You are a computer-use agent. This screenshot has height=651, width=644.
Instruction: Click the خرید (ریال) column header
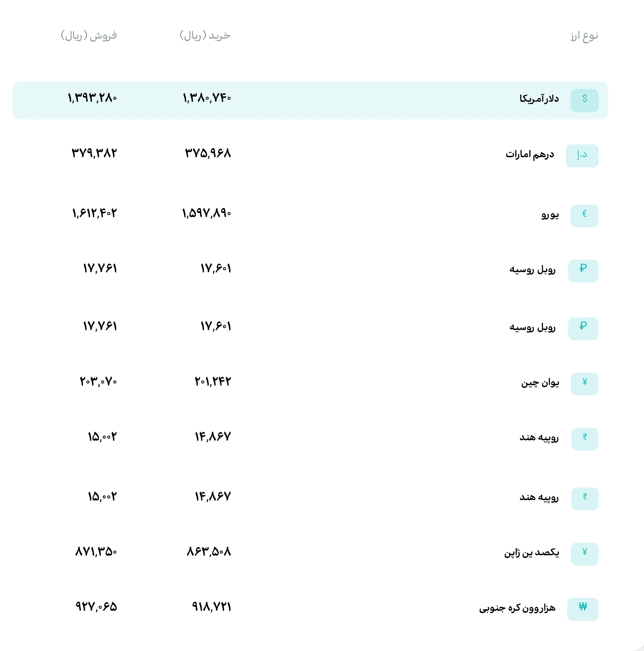click(x=205, y=36)
